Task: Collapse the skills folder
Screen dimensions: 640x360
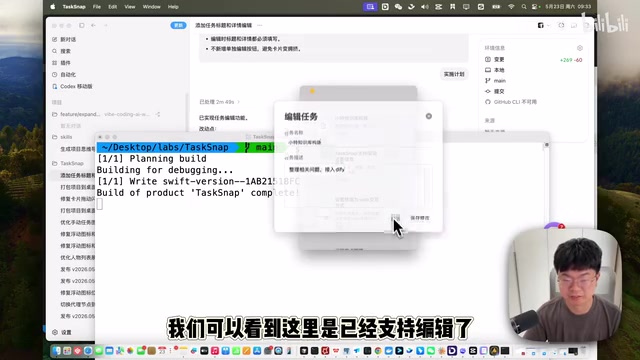Action: 62,137
